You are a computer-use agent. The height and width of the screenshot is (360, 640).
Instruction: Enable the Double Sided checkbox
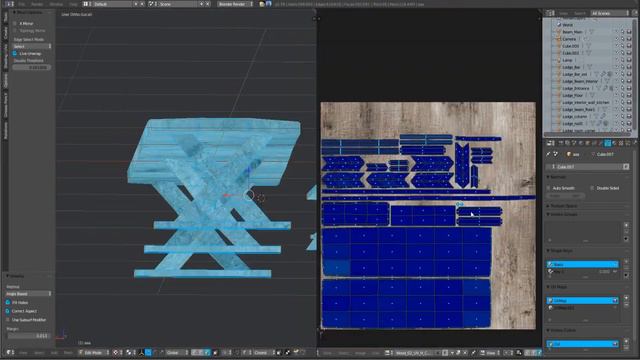(x=592, y=188)
